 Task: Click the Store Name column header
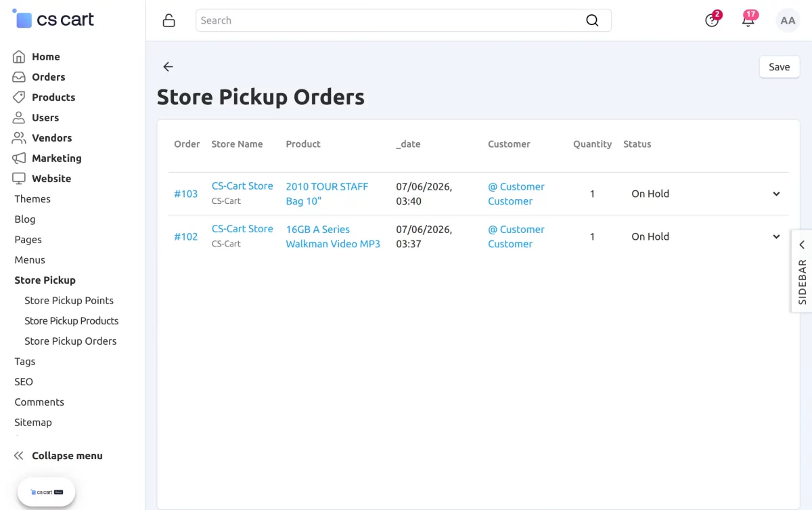pyautogui.click(x=237, y=144)
